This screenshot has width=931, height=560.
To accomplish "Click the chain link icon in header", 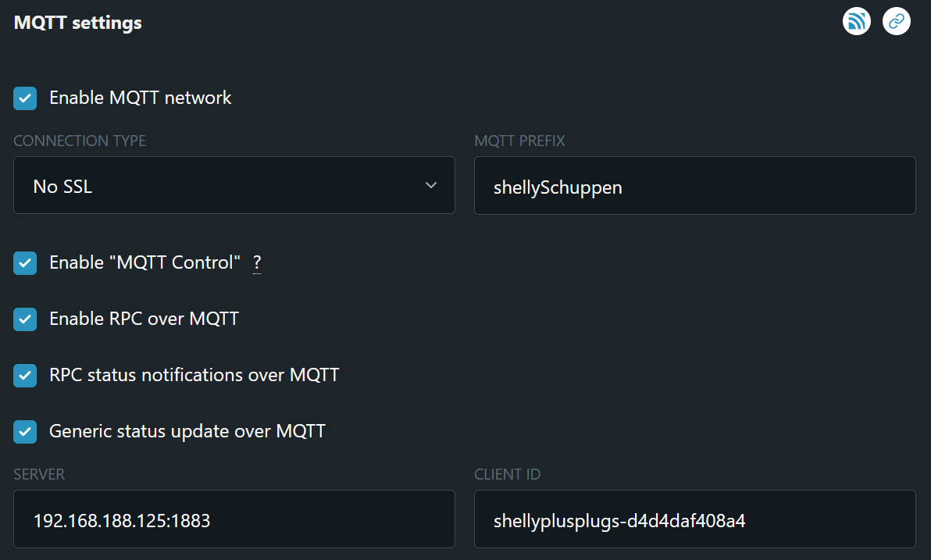I will (897, 22).
